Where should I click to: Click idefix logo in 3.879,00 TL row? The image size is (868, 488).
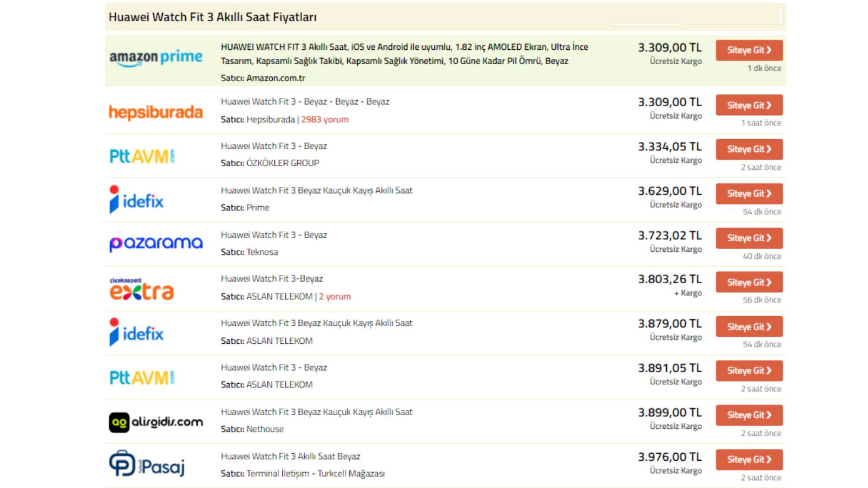click(x=136, y=332)
